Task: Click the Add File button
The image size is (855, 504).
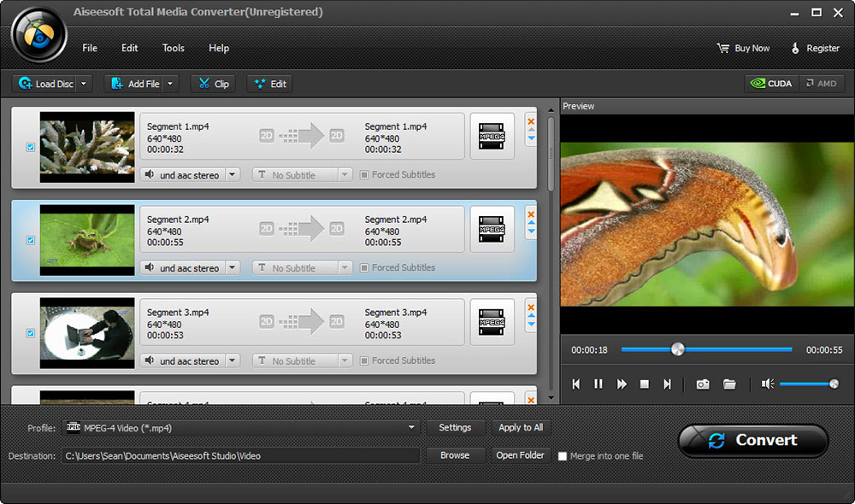Action: pyautogui.click(x=135, y=84)
